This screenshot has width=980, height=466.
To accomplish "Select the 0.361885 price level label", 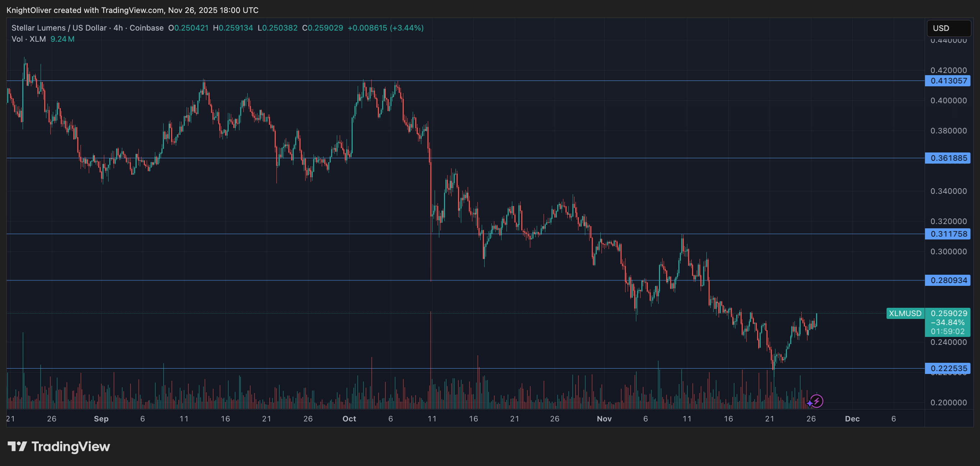I will coord(948,158).
